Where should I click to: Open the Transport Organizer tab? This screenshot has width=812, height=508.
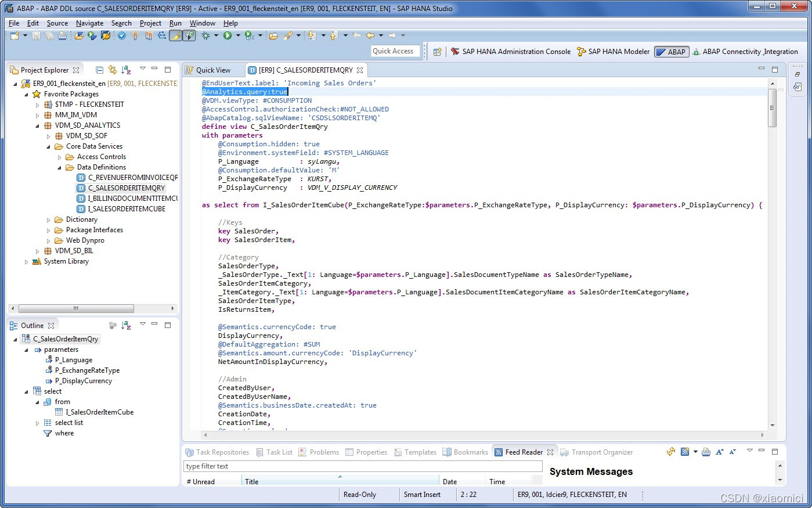pyautogui.click(x=597, y=452)
